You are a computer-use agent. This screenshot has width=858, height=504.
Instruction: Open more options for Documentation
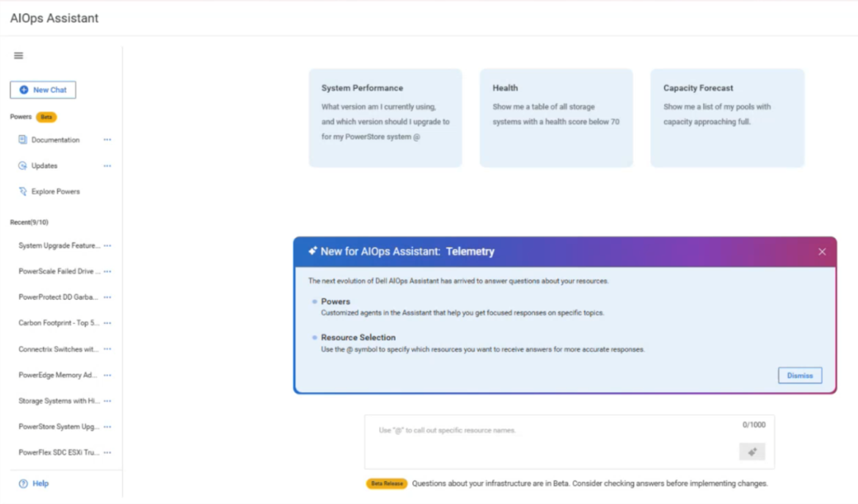coord(107,140)
